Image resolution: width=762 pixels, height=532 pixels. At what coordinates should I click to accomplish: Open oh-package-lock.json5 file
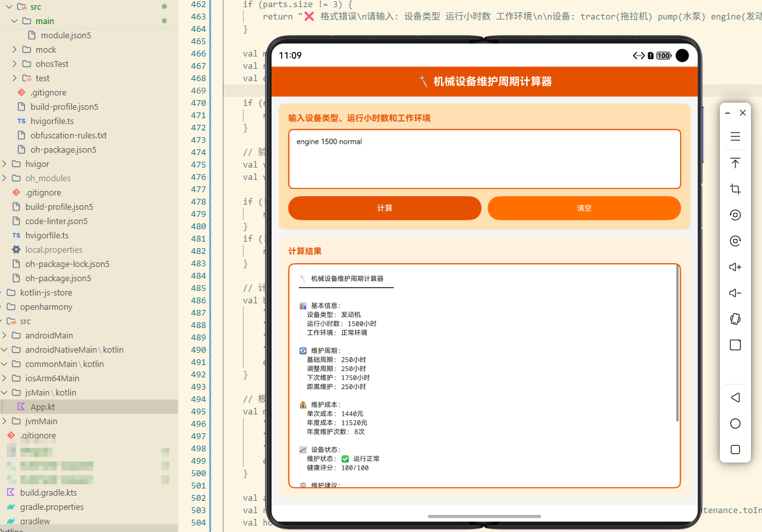click(68, 264)
